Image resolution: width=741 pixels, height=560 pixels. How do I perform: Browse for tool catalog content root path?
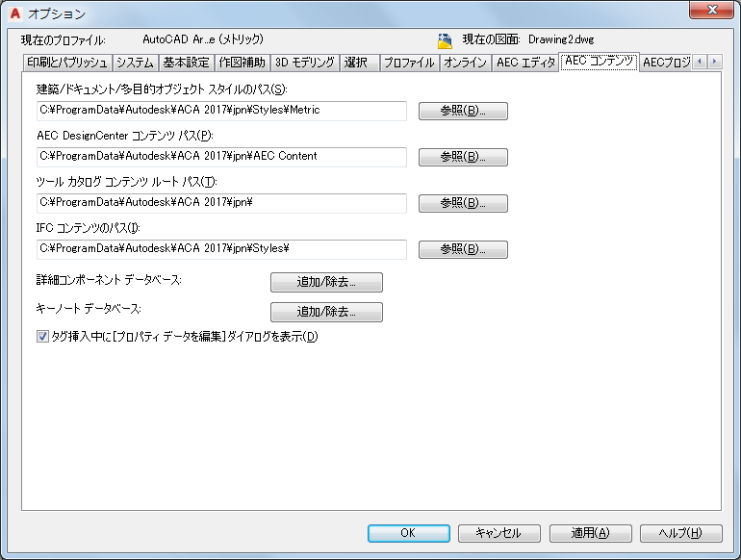[463, 204]
